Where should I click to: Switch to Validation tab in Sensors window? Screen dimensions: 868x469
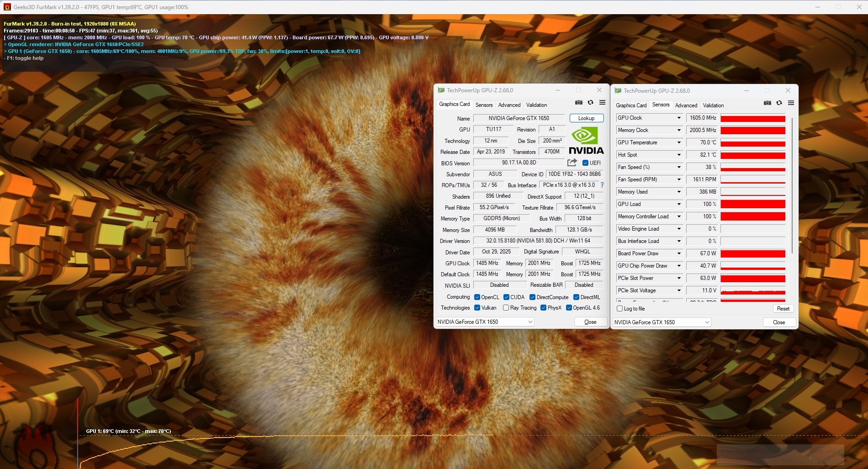713,105
